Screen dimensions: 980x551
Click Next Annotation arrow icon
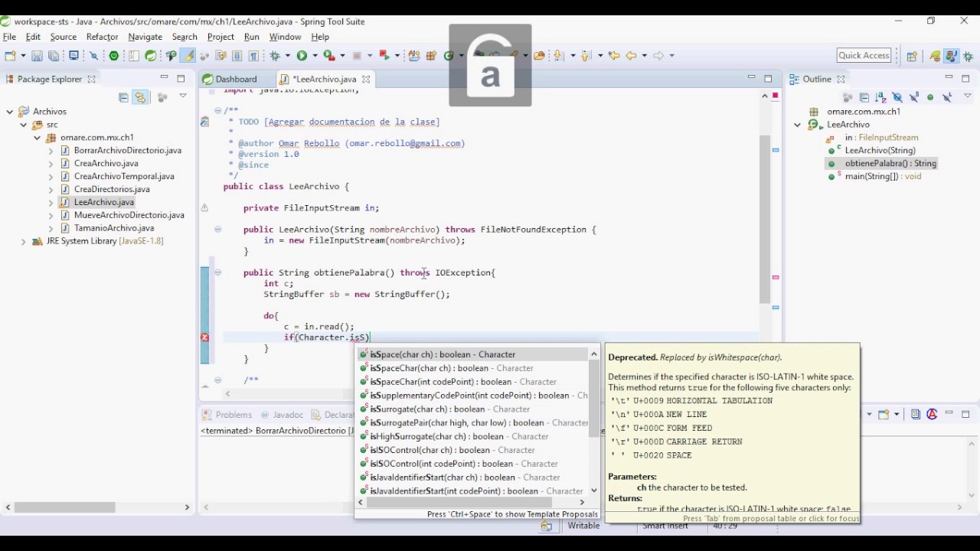click(558, 55)
